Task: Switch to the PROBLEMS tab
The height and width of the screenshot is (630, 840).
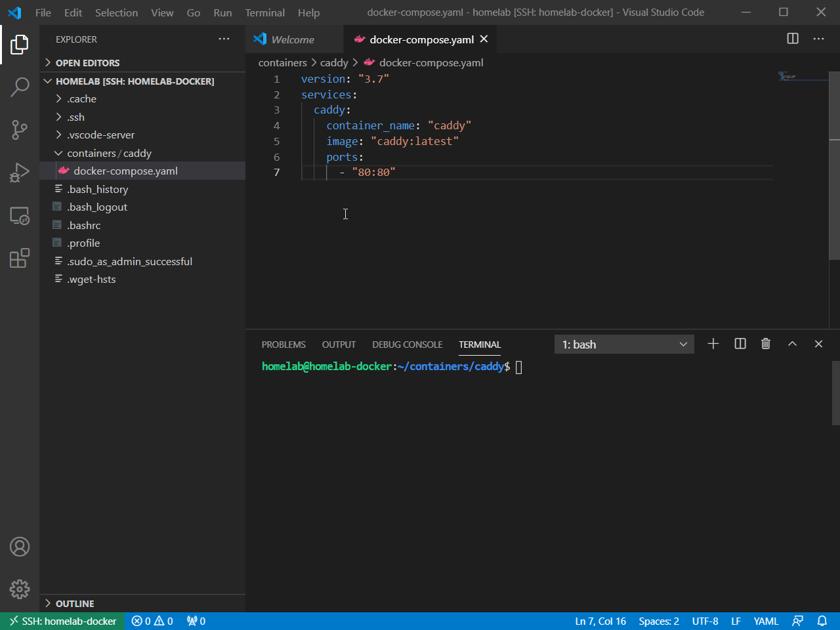Action: [283, 344]
